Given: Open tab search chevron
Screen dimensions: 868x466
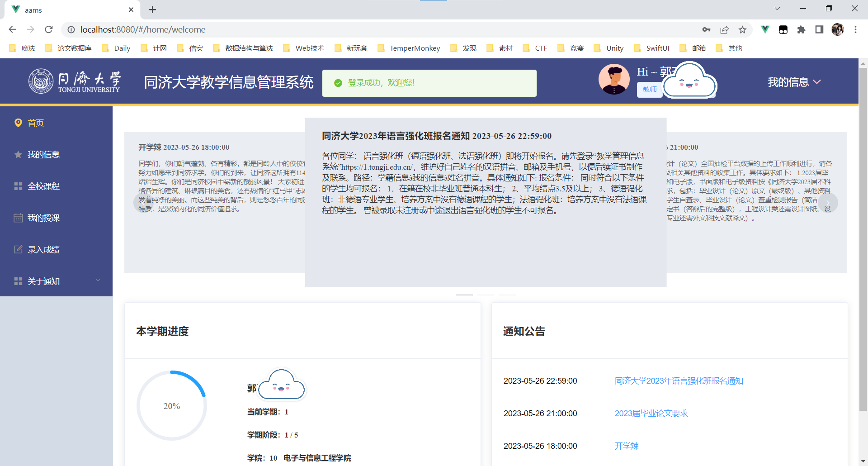Looking at the screenshot, I should [x=777, y=9].
